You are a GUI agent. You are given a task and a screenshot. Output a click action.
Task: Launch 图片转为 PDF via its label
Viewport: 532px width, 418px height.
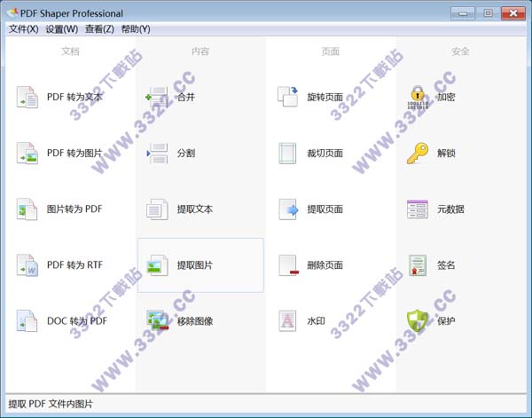74,209
